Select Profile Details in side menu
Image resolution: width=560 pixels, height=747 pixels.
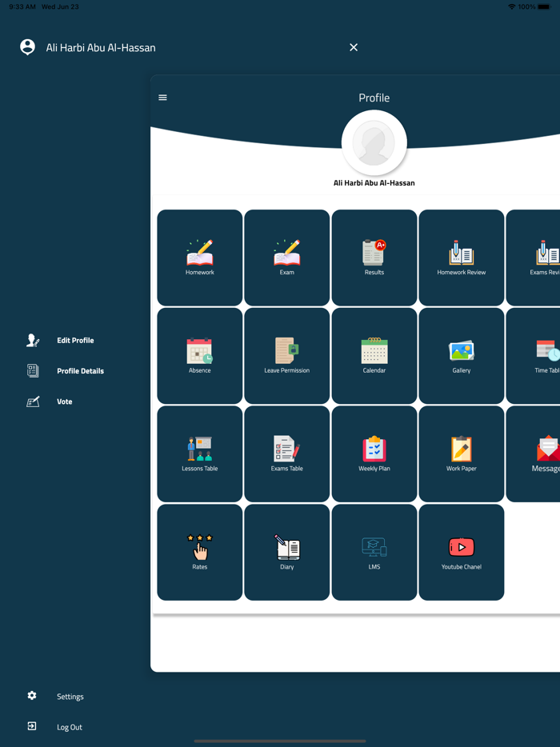(79, 371)
